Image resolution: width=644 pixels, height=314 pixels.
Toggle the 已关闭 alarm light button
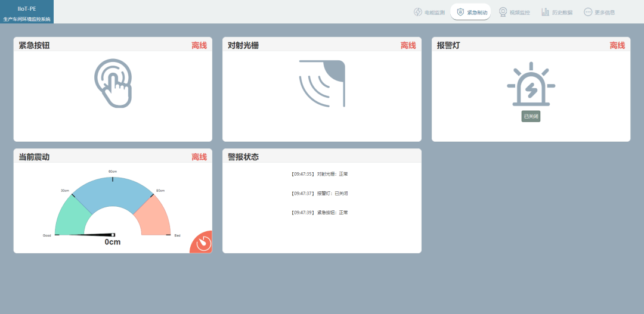[x=531, y=116]
